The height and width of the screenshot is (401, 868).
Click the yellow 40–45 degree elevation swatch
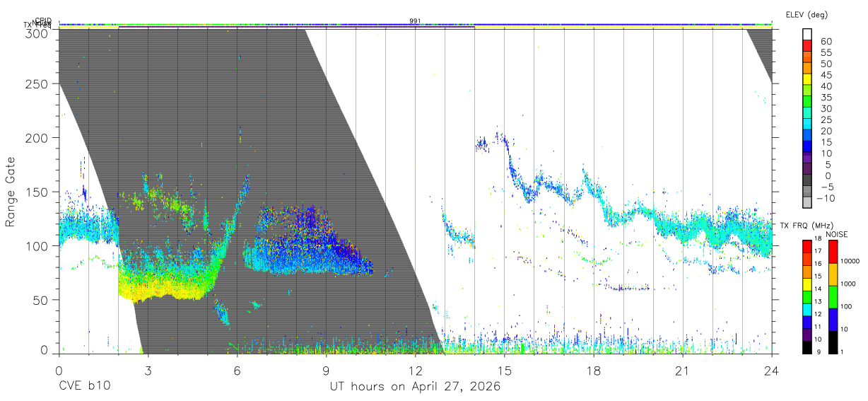[808, 81]
